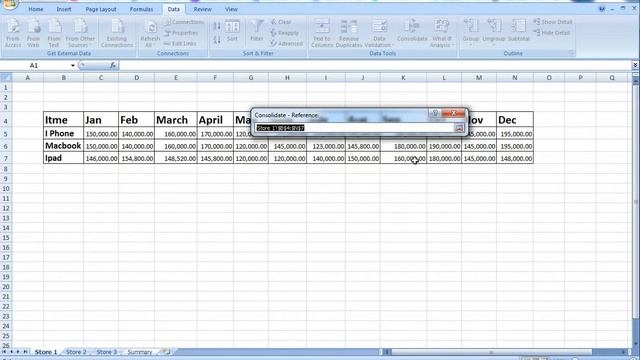Click the help button in Consolidate dialog
Screen dimensions: 640x360
[435, 113]
